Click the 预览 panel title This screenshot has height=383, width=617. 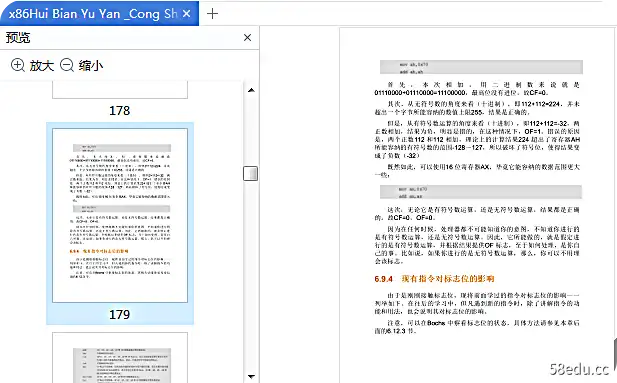[18, 37]
